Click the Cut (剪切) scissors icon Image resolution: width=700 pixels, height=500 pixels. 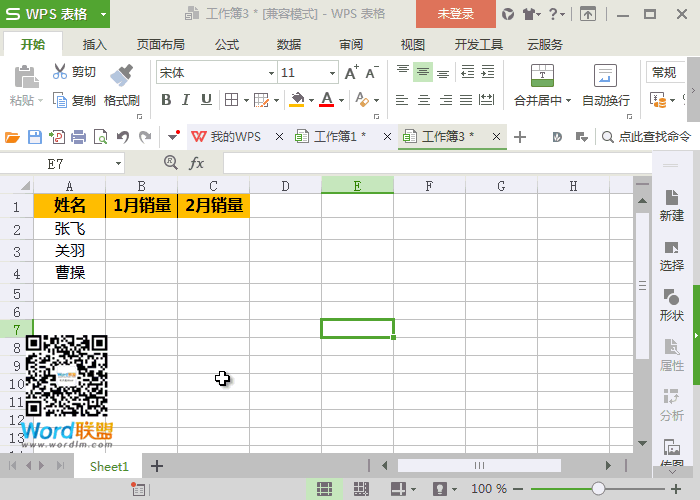(x=59, y=71)
